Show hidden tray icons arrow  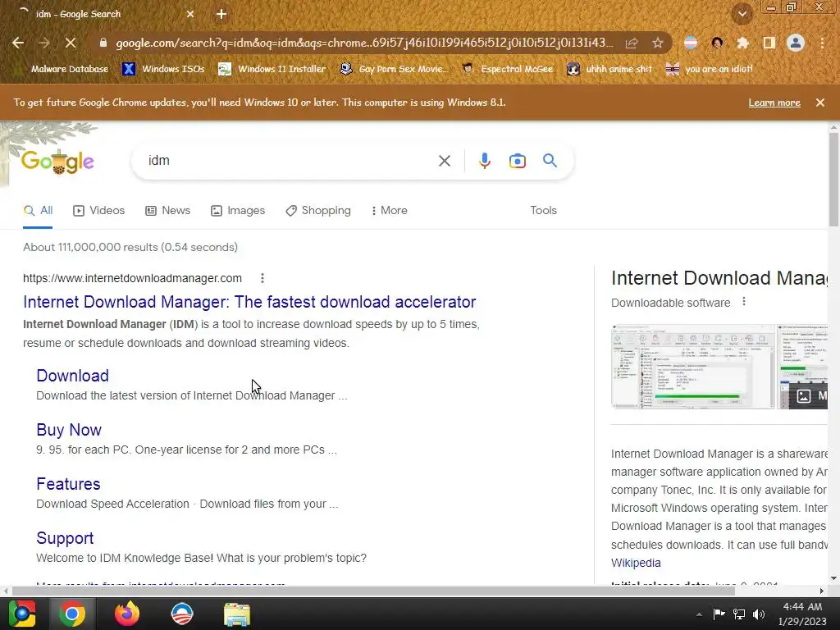tap(699, 614)
